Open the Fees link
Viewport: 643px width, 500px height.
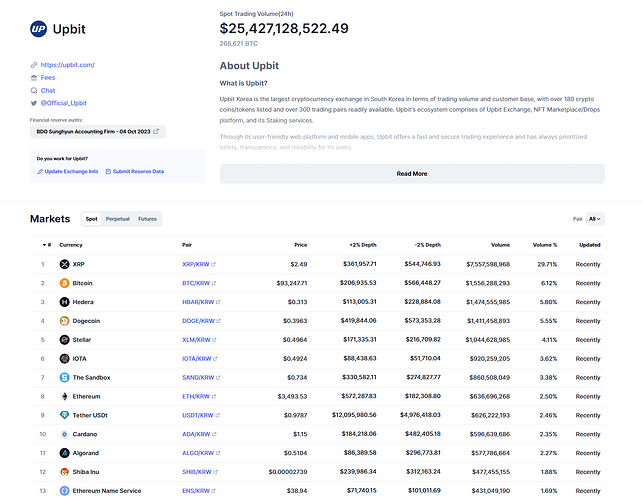click(48, 78)
